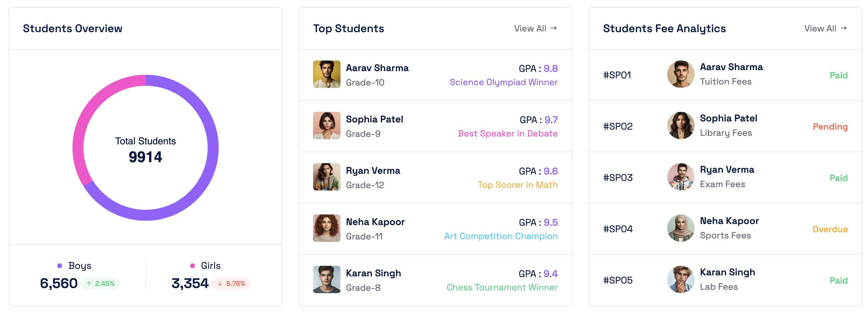Open Sophia Patel's avatar in Top Students
The width and height of the screenshot is (868, 314).
tap(326, 126)
